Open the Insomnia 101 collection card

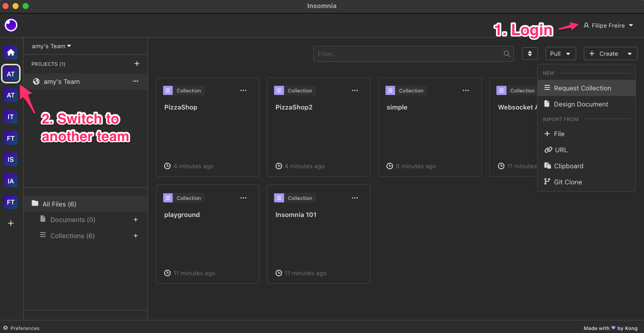tap(319, 234)
